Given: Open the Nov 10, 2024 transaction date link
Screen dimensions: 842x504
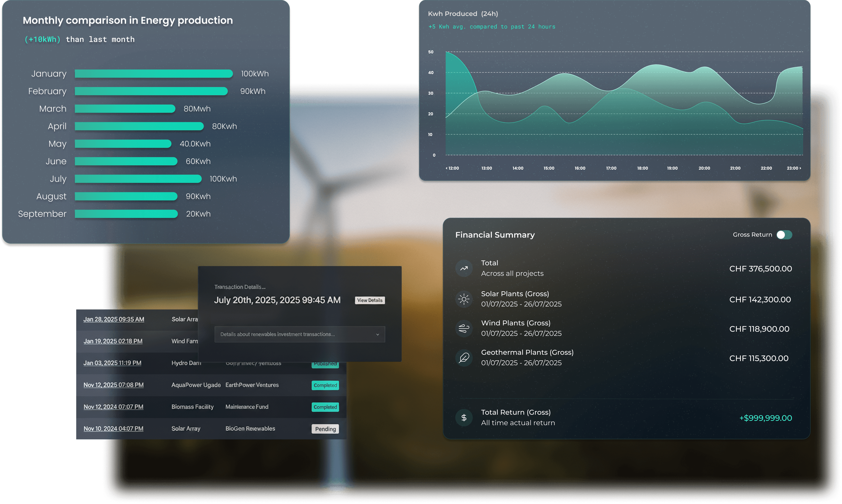Looking at the screenshot, I should [x=114, y=429].
